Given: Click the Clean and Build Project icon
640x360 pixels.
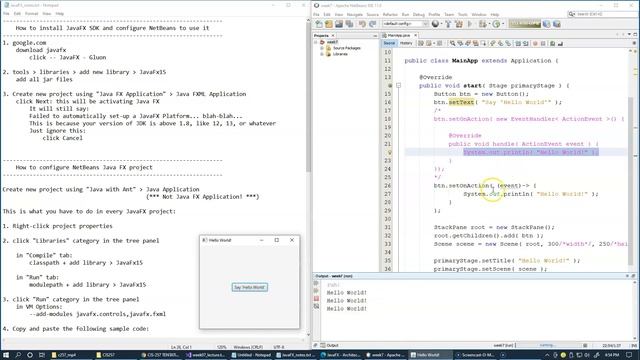Looking at the screenshot, I should point(459,24).
